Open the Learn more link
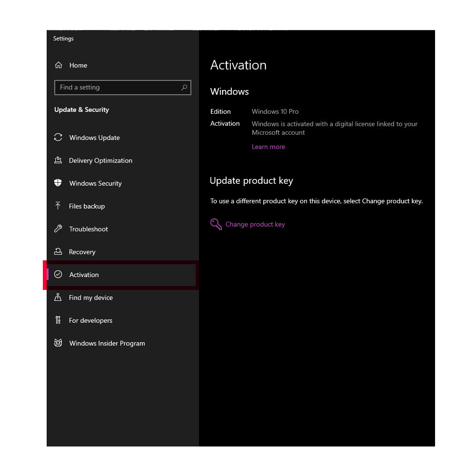 coord(268,147)
